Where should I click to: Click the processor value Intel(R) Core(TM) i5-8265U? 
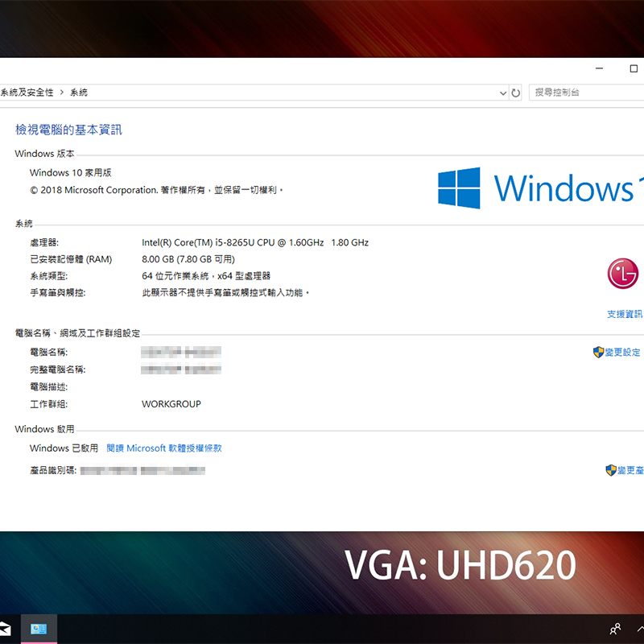point(254,242)
